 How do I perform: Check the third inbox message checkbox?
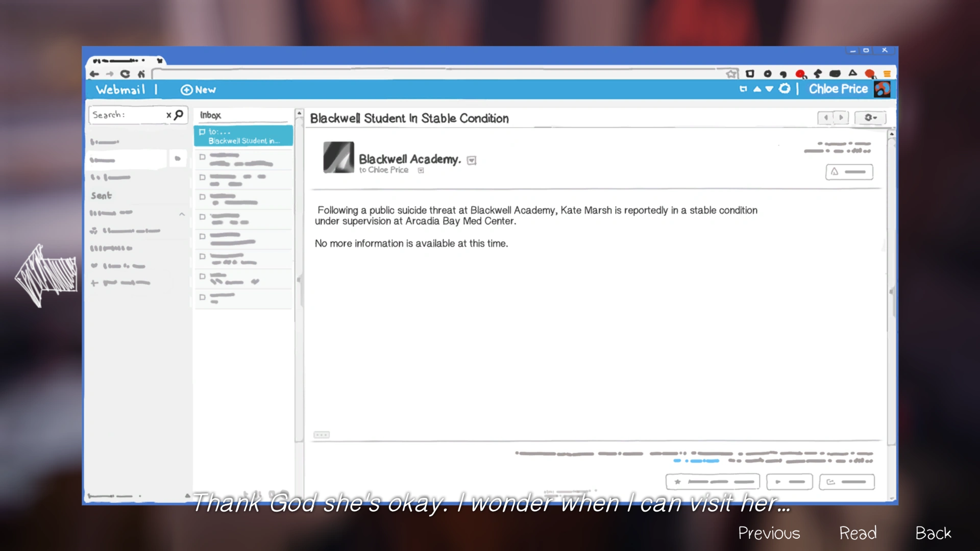coord(202,177)
